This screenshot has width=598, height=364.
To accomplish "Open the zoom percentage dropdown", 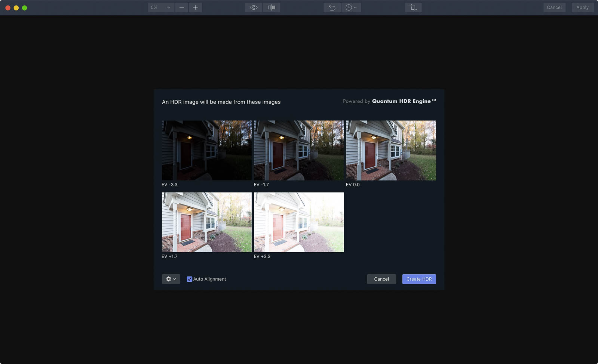I will pyautogui.click(x=160, y=7).
